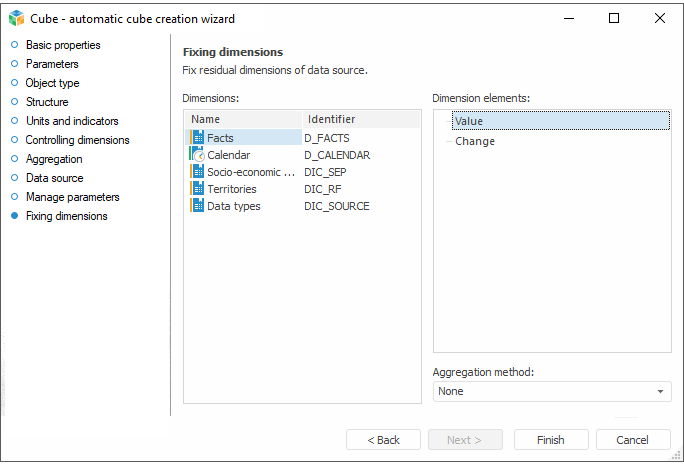This screenshot has height=466, width=684.
Task: Click the Socio-economic dimension icon
Action: coord(197,172)
